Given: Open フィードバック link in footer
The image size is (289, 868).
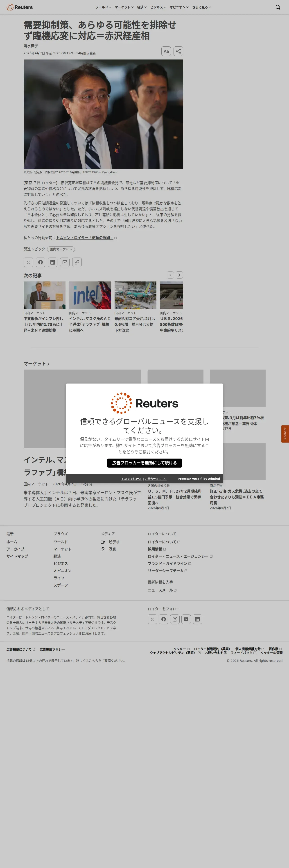Looking at the screenshot, I should [x=243, y=653].
